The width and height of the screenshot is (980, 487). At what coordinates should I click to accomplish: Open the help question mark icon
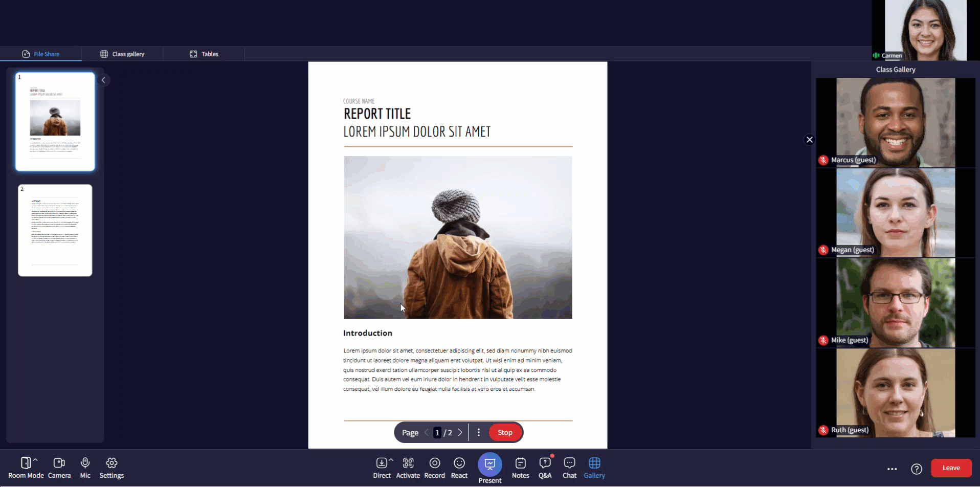click(x=916, y=469)
